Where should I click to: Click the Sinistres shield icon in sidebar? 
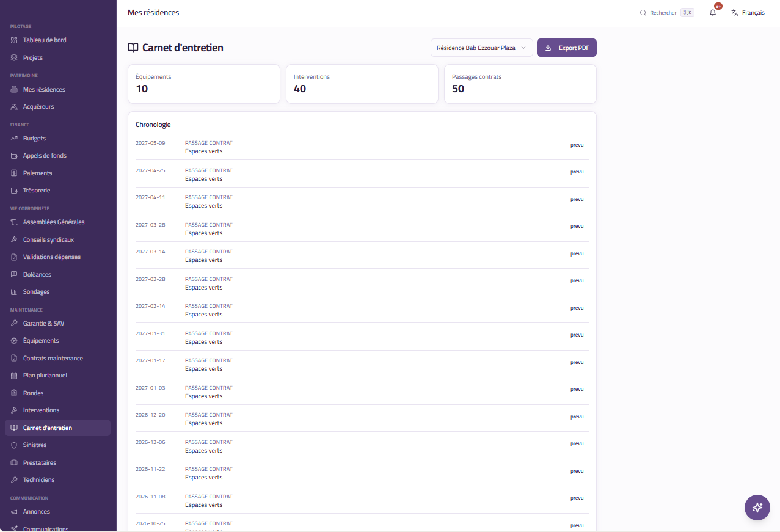click(14, 445)
